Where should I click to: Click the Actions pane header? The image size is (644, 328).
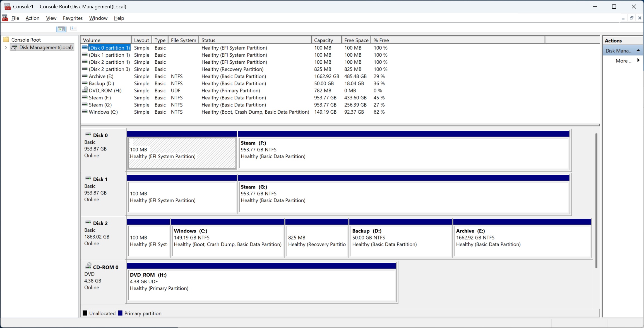click(623, 40)
